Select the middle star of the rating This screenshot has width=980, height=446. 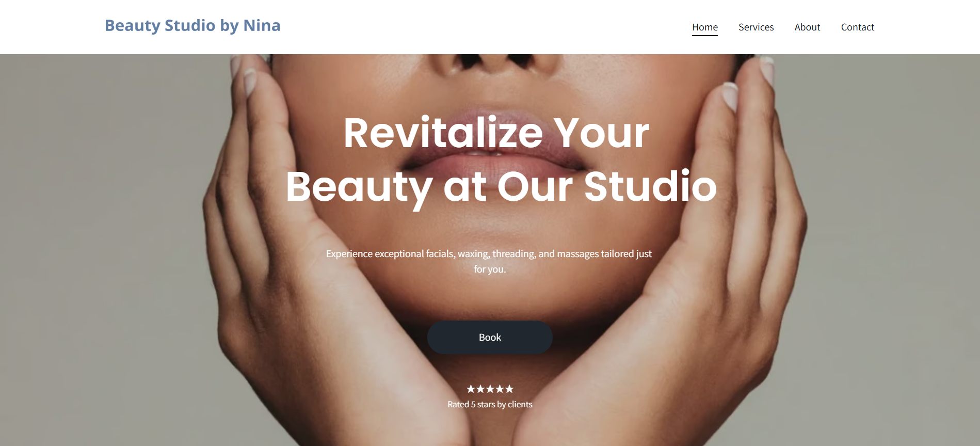click(x=490, y=389)
